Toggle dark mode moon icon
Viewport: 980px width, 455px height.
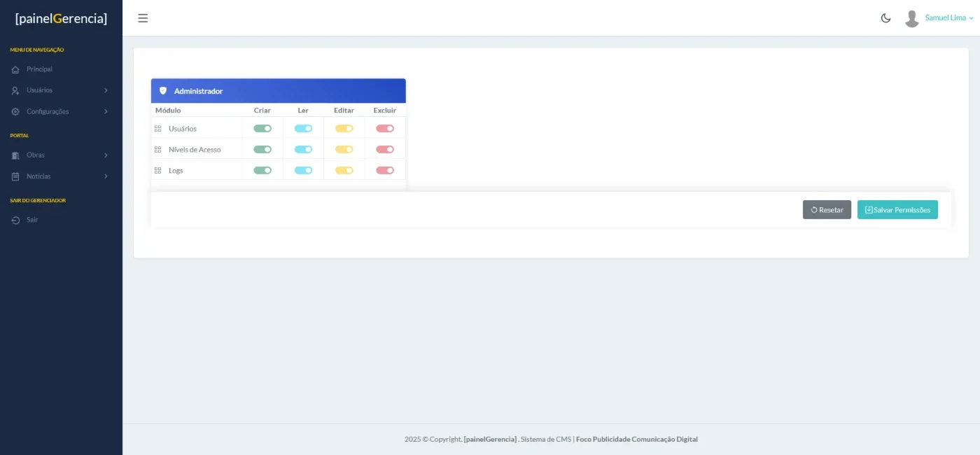885,18
